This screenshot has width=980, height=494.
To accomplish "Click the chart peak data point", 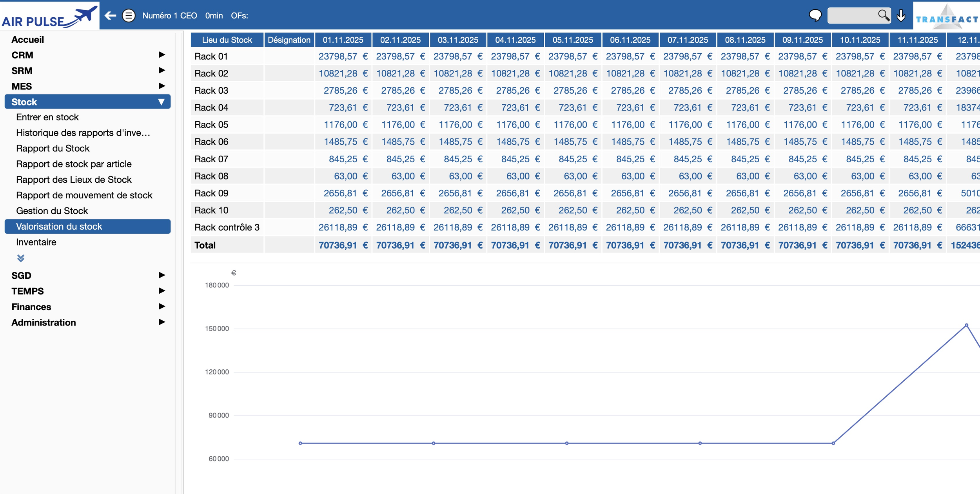I will pyautogui.click(x=966, y=325).
